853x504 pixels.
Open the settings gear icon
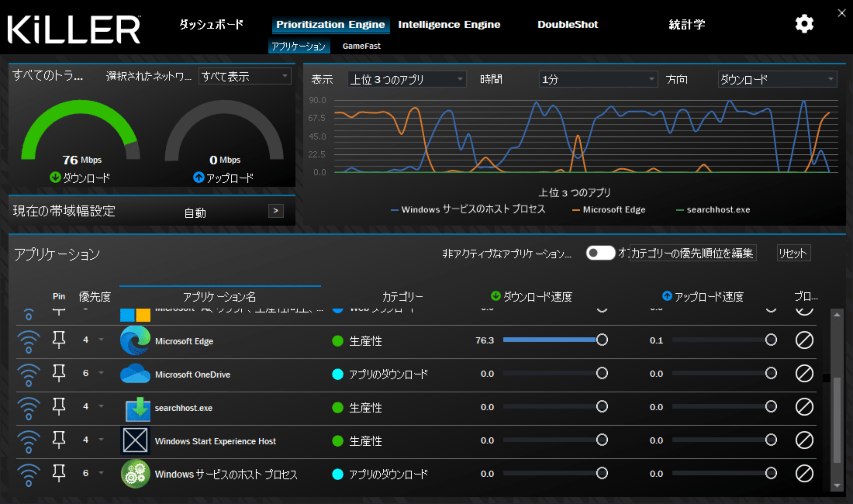pyautogui.click(x=804, y=24)
